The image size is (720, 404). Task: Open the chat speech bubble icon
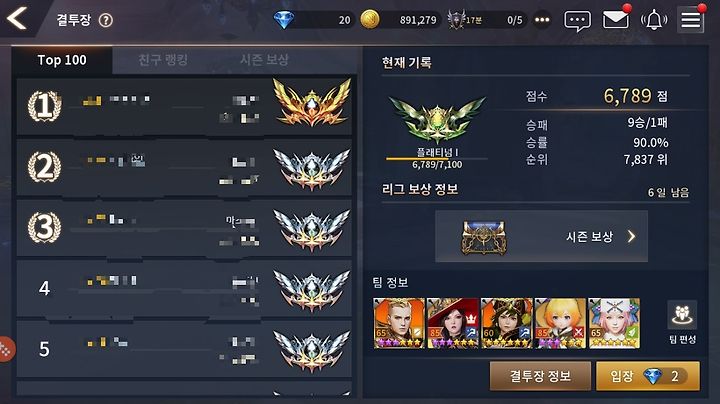tap(577, 21)
